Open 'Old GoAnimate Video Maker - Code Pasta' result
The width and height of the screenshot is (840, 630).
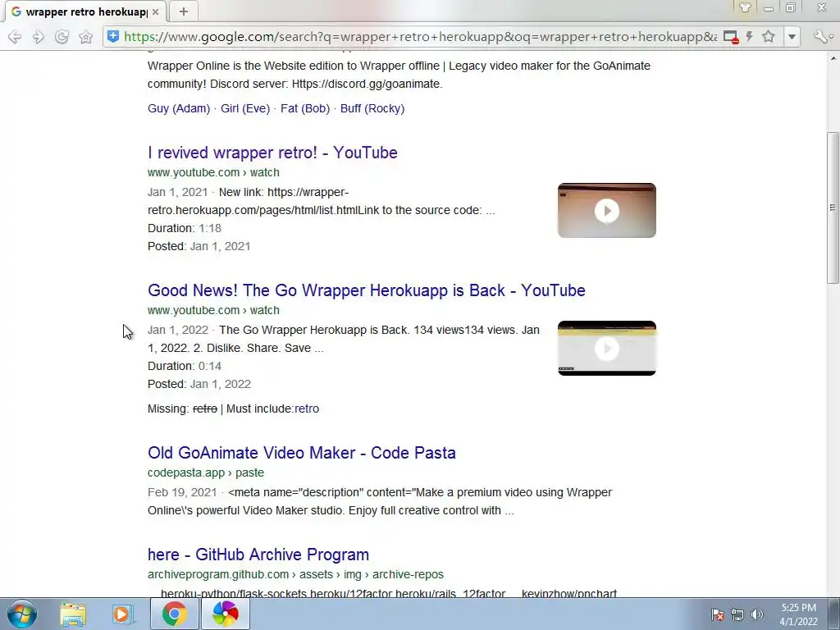(x=302, y=453)
